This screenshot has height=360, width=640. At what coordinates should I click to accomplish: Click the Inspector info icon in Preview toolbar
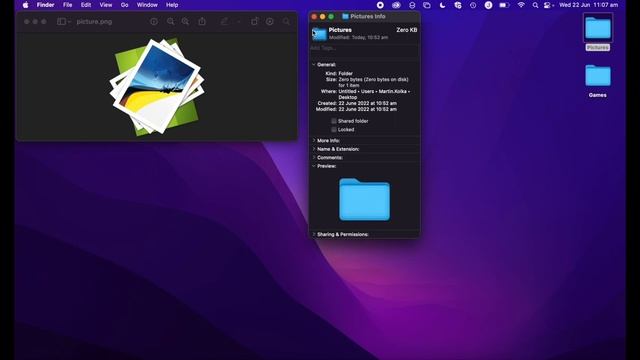(154, 21)
